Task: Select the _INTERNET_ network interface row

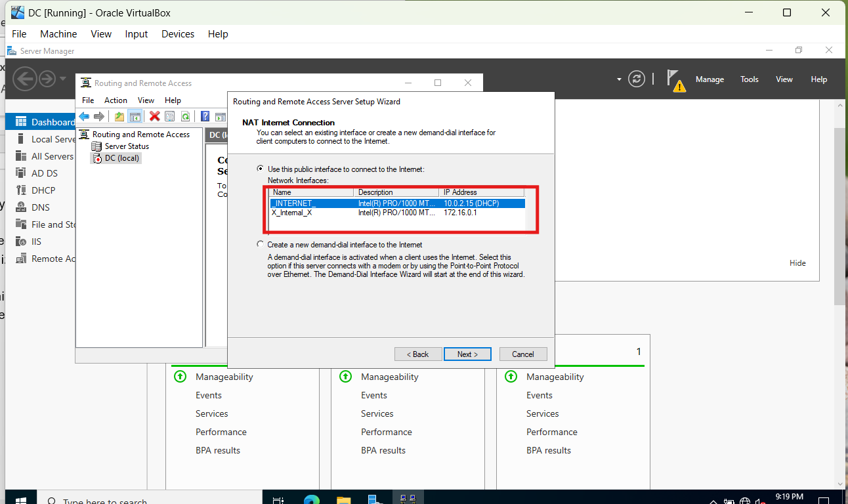Action: coord(397,203)
